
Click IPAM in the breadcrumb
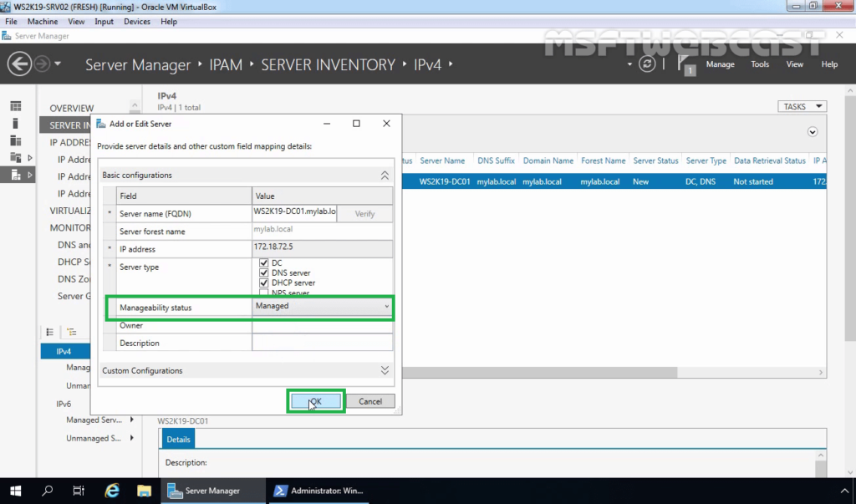pos(226,64)
